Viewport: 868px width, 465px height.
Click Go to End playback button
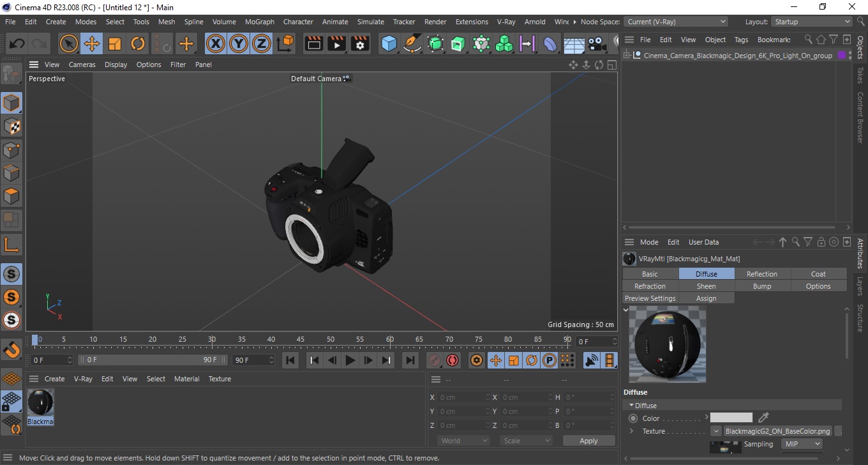pos(410,360)
